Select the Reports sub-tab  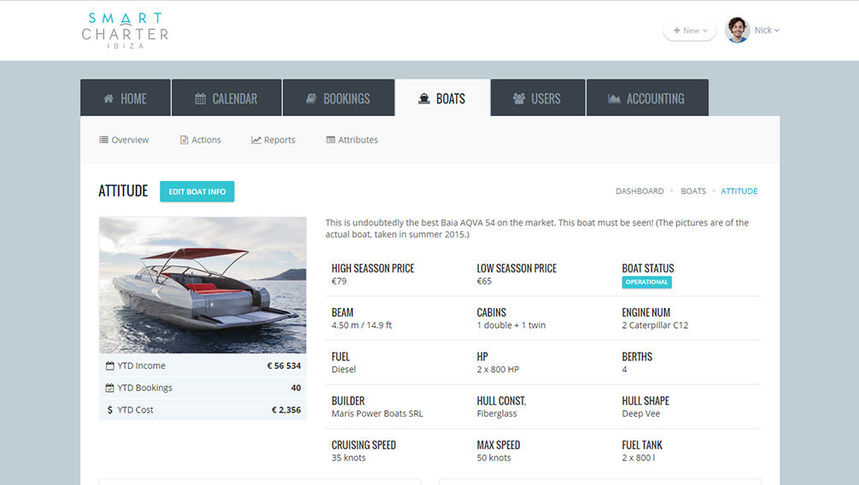273,140
